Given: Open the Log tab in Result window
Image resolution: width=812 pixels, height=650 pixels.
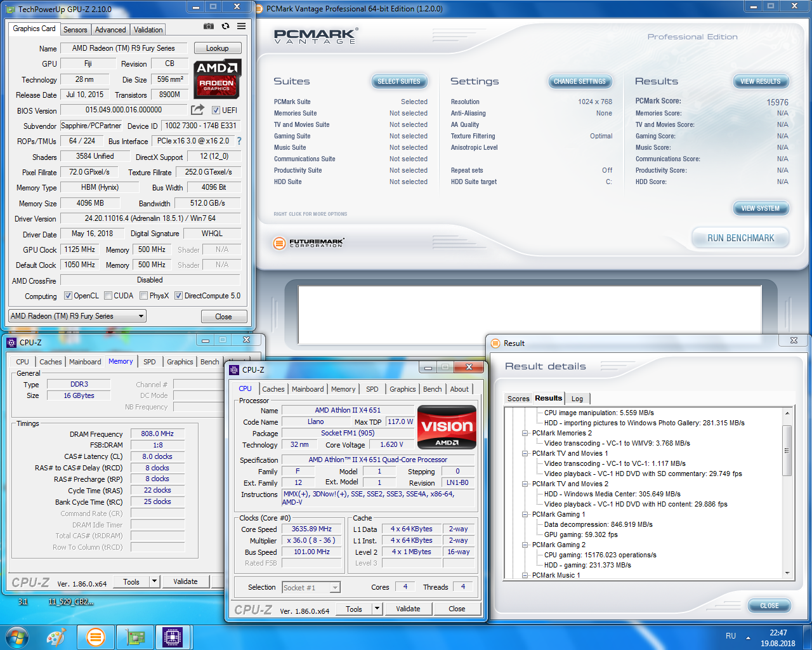Looking at the screenshot, I should click(577, 399).
